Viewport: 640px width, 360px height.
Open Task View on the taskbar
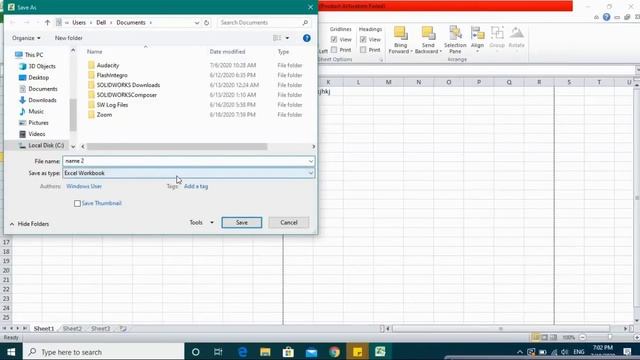tap(218, 352)
